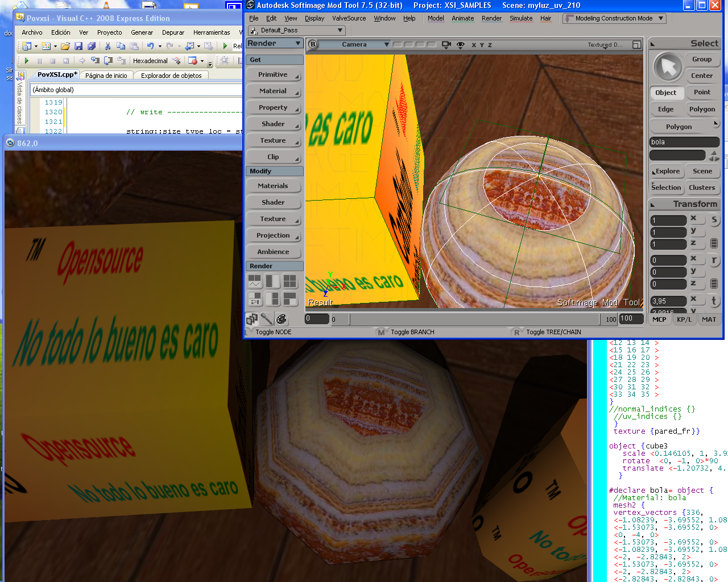
Task: Click the scale X value field
Action: coord(668,220)
